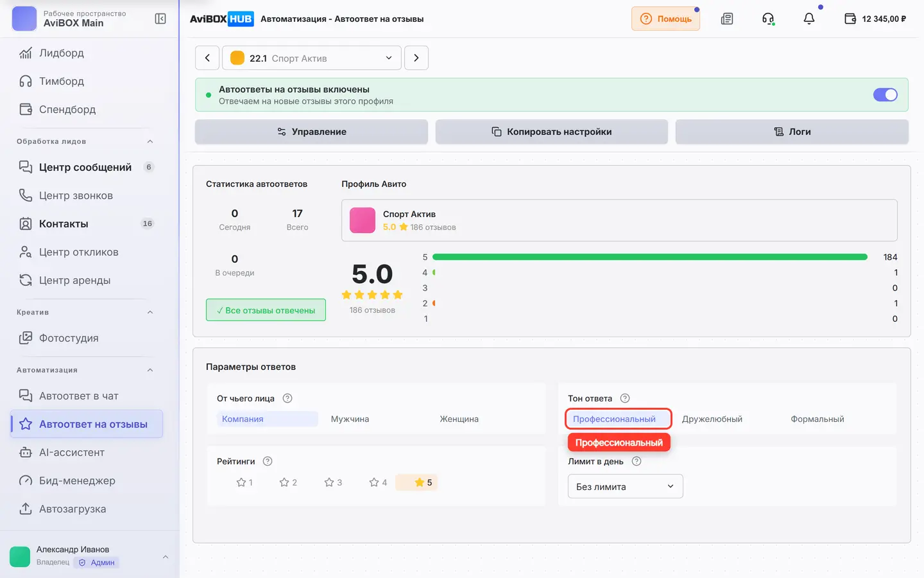924x578 pixels.
Task: Click the 5-star rating progress bar
Action: pos(650,257)
